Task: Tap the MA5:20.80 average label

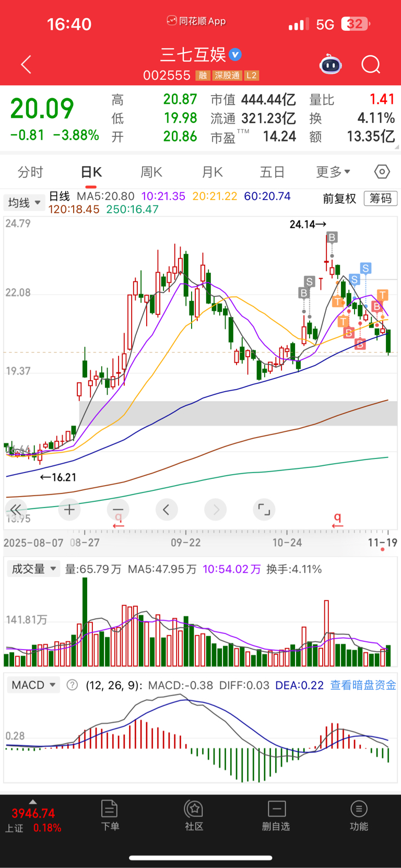Action: tap(105, 196)
